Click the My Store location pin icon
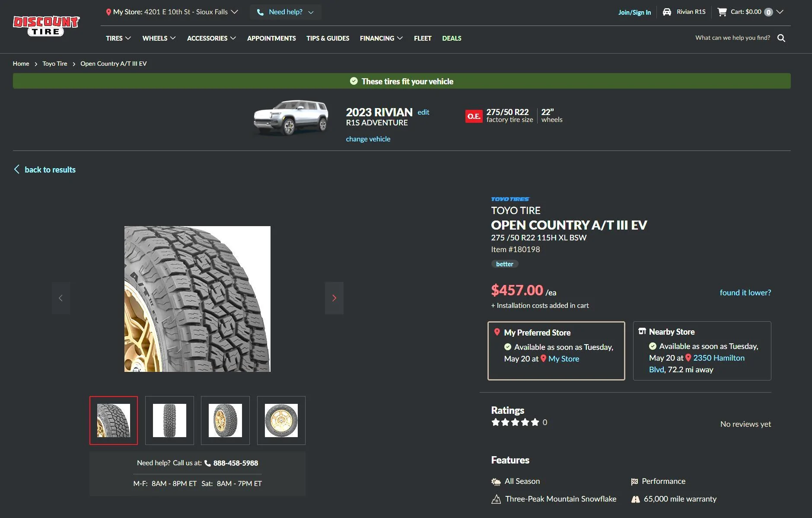Viewport: 812px width, 518px height. (x=108, y=12)
